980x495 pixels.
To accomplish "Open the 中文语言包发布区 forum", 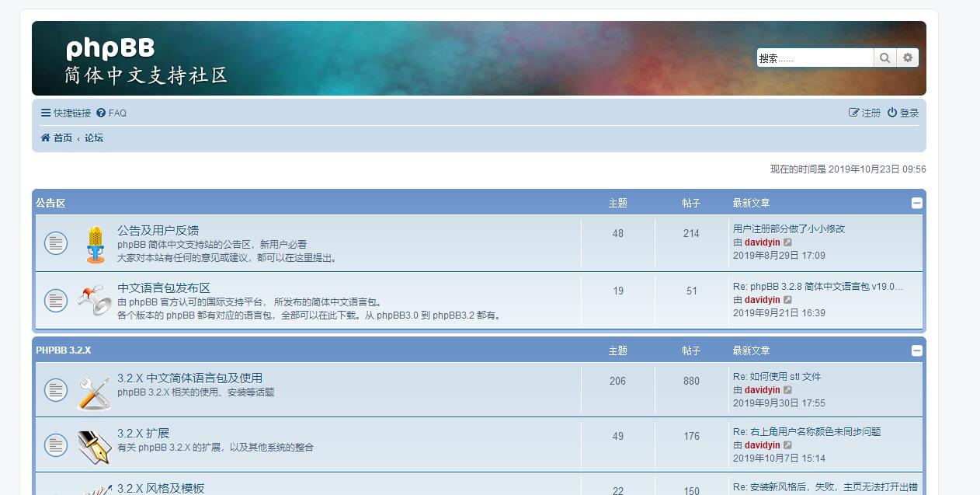I will pyautogui.click(x=164, y=288).
